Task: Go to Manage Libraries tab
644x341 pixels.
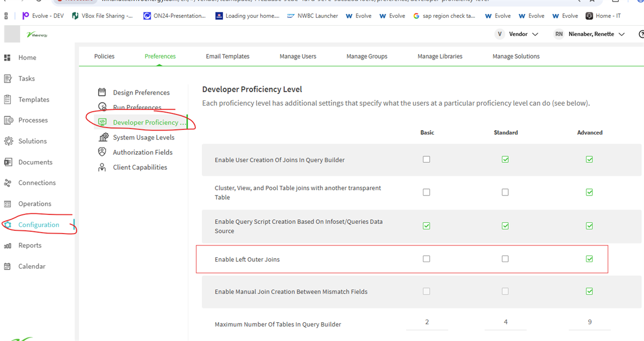Action: [440, 56]
